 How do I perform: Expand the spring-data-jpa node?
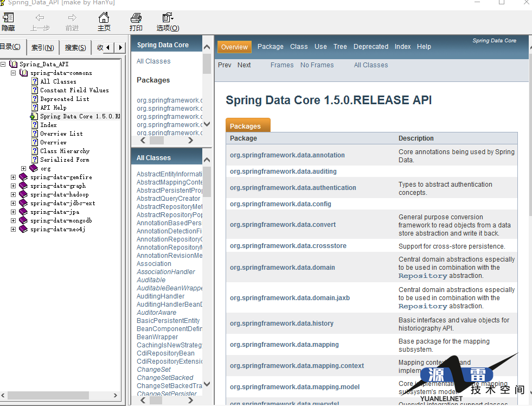pos(13,212)
